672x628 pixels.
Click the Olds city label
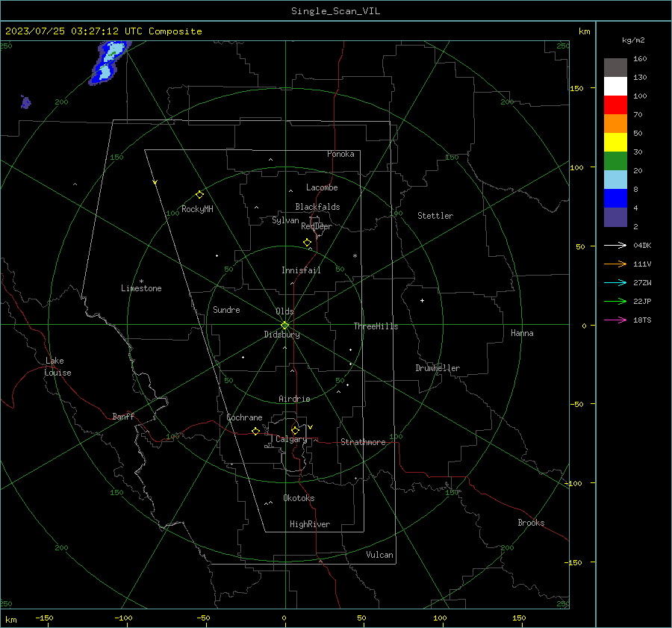284,311
